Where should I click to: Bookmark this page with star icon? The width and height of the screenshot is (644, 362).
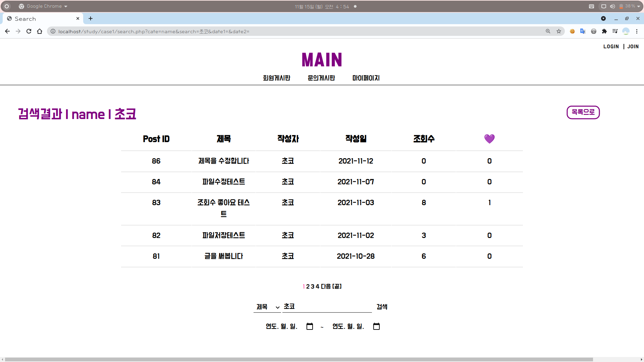point(559,31)
